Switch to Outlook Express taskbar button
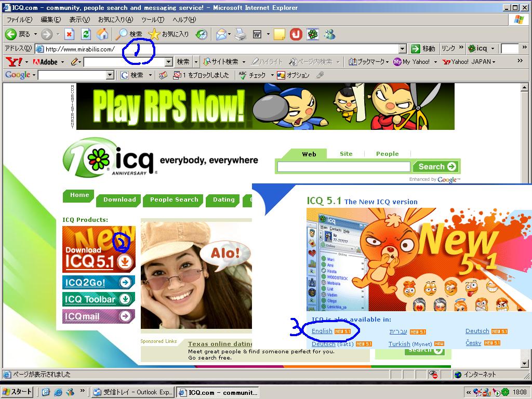 (133, 392)
